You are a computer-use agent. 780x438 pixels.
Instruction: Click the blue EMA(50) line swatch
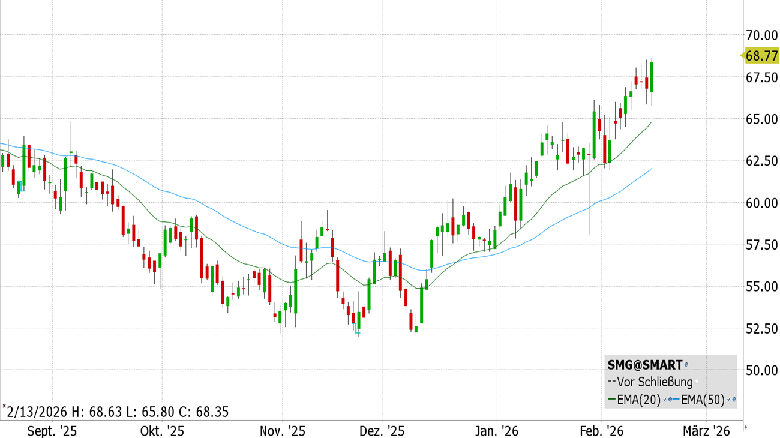[x=676, y=399]
